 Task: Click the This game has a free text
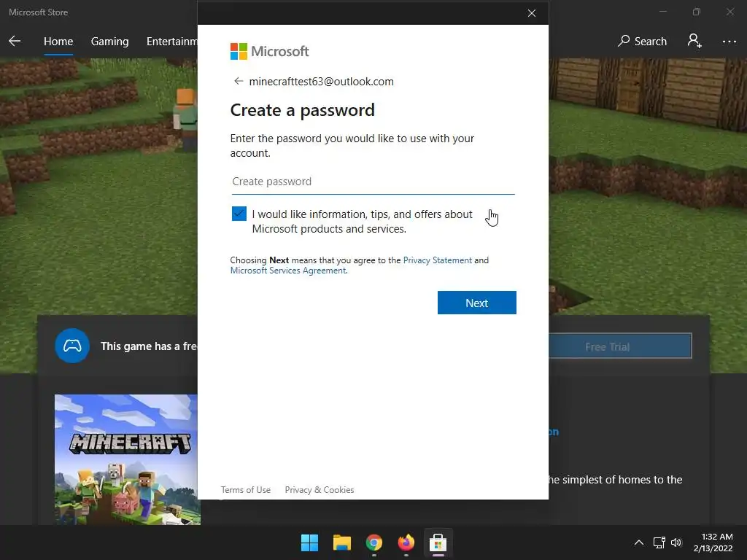tap(149, 346)
